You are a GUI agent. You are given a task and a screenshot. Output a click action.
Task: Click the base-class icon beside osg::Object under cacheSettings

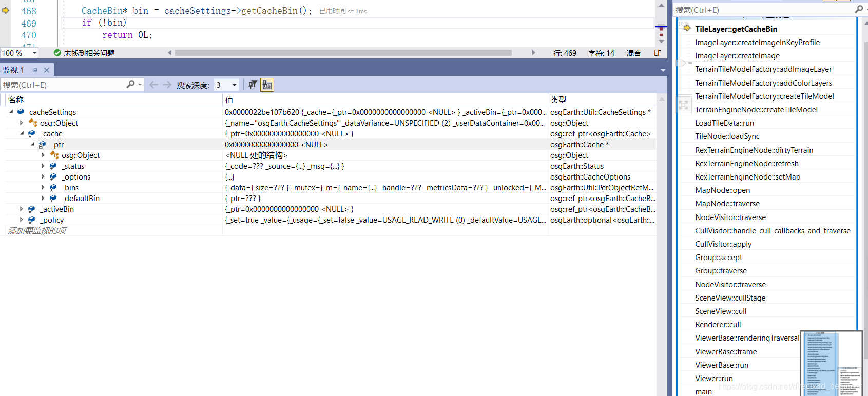click(33, 123)
